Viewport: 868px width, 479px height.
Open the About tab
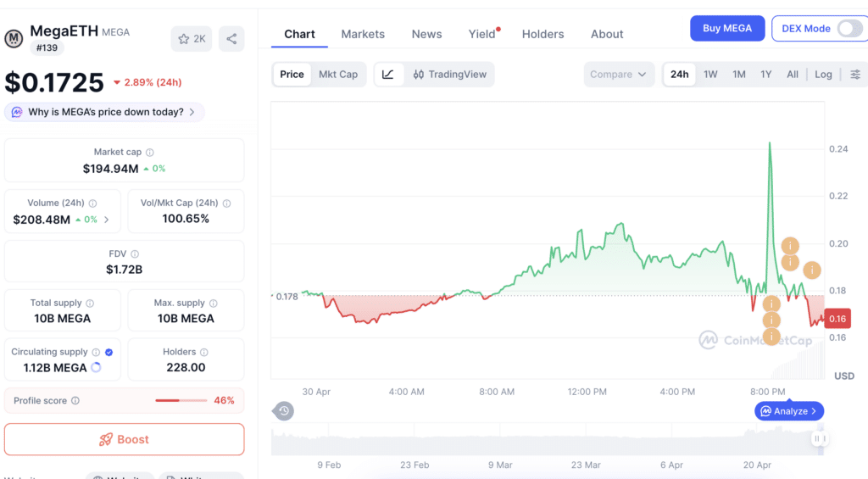pos(607,34)
